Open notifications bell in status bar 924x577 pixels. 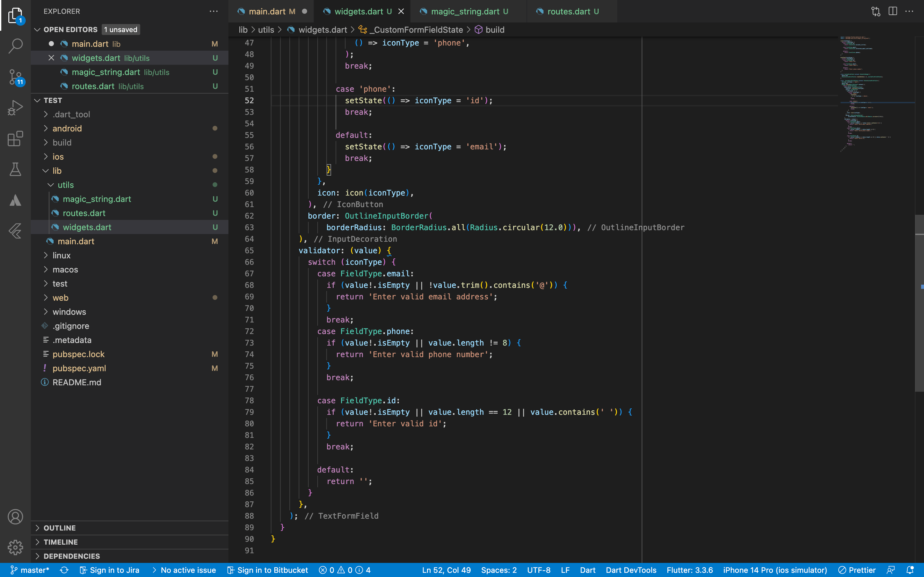tap(910, 570)
